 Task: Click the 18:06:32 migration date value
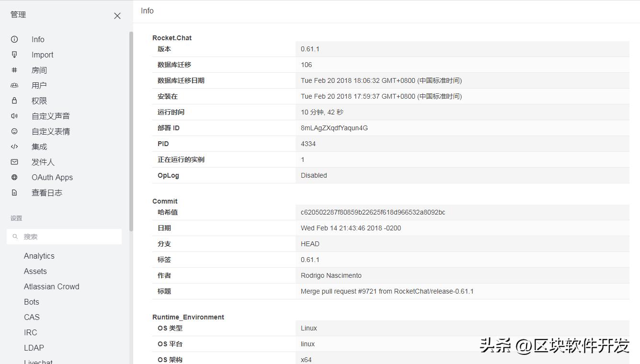pyautogui.click(x=381, y=80)
